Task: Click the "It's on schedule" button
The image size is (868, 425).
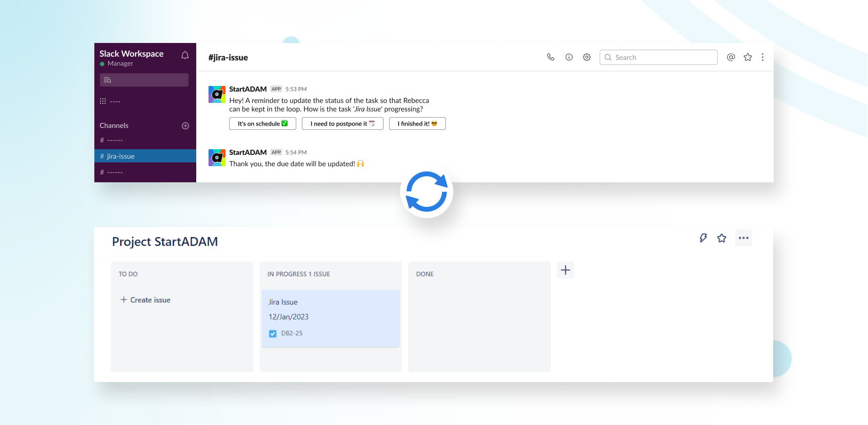Action: (263, 124)
